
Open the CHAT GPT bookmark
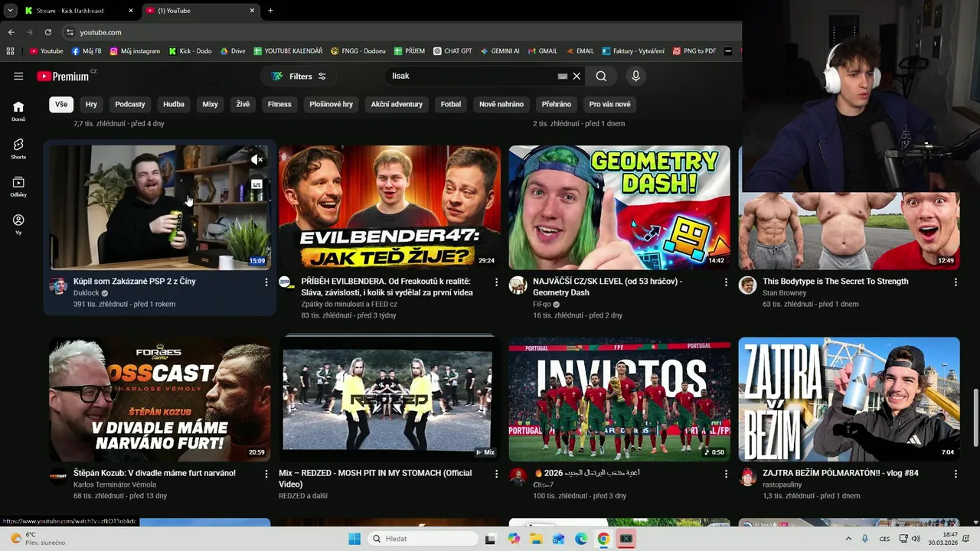(x=452, y=51)
